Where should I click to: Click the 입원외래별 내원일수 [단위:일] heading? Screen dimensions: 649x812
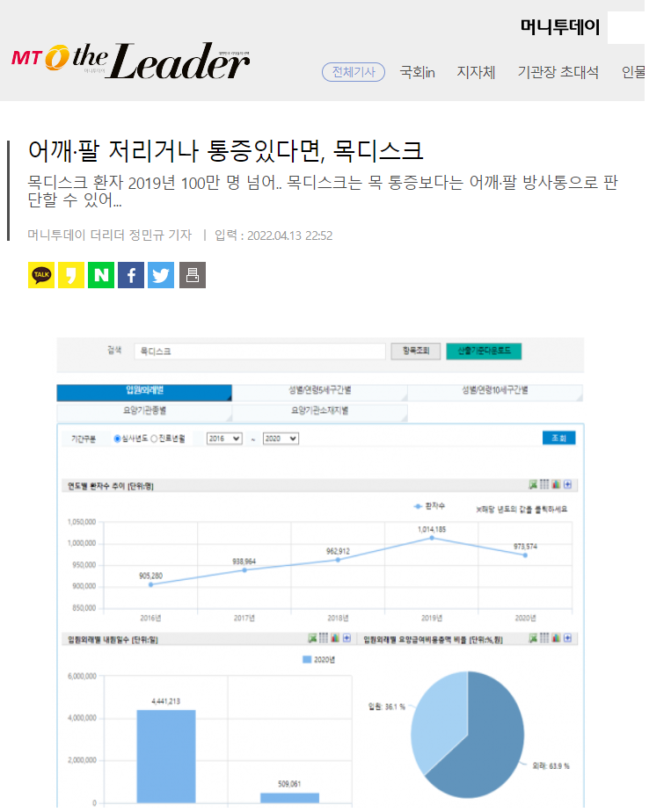pyautogui.click(x=113, y=640)
